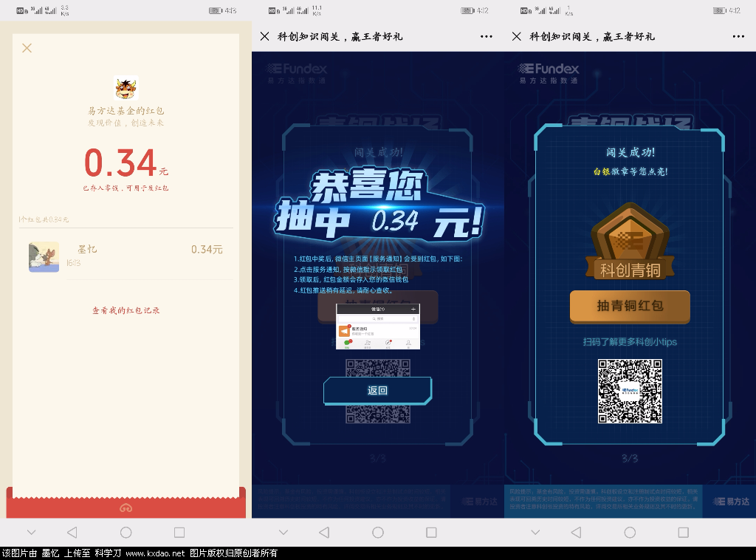
Task: Open the three-dot menu on middle phone
Action: (x=487, y=36)
